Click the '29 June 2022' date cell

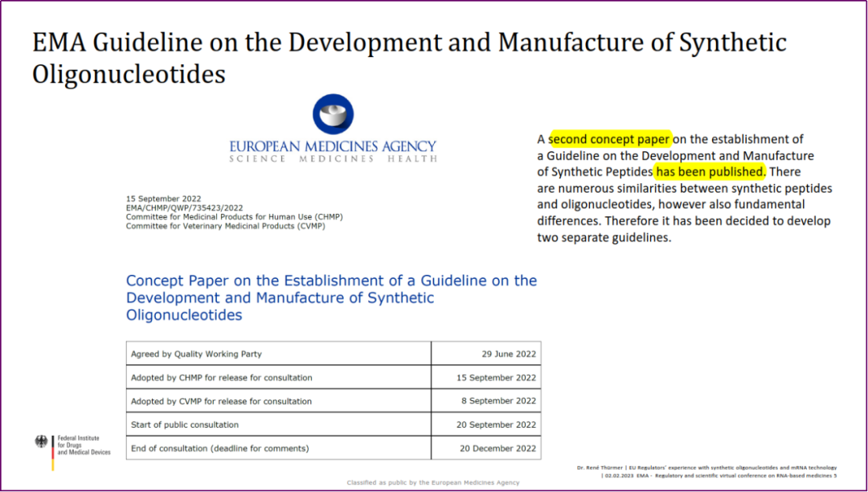pyautogui.click(x=486, y=354)
